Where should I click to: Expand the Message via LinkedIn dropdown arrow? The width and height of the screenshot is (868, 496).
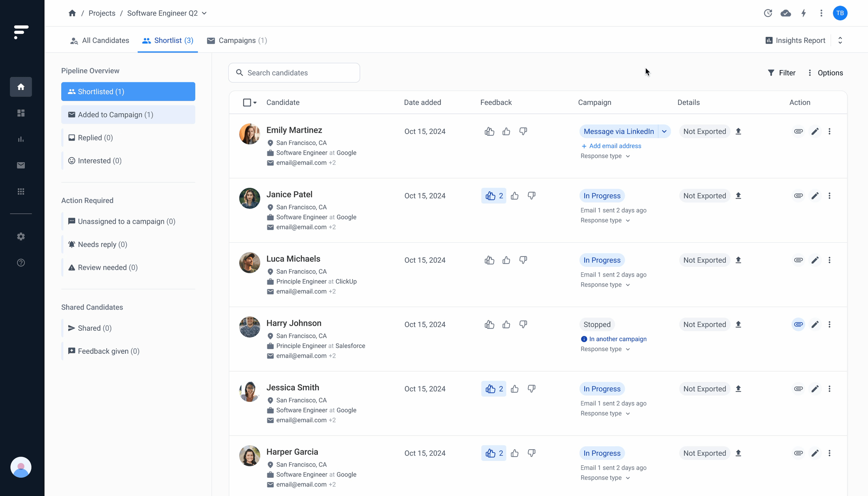pos(664,131)
